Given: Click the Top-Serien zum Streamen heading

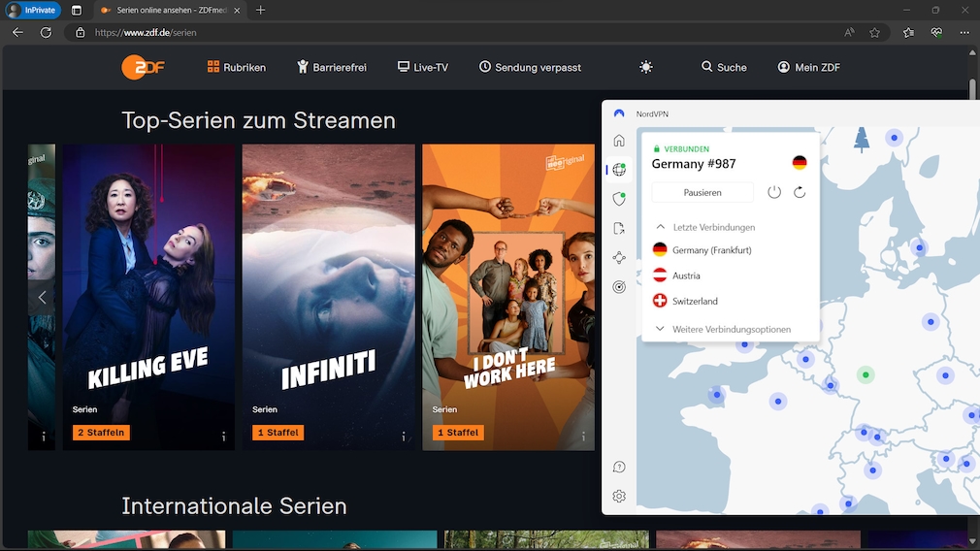Looking at the screenshot, I should pos(258,120).
